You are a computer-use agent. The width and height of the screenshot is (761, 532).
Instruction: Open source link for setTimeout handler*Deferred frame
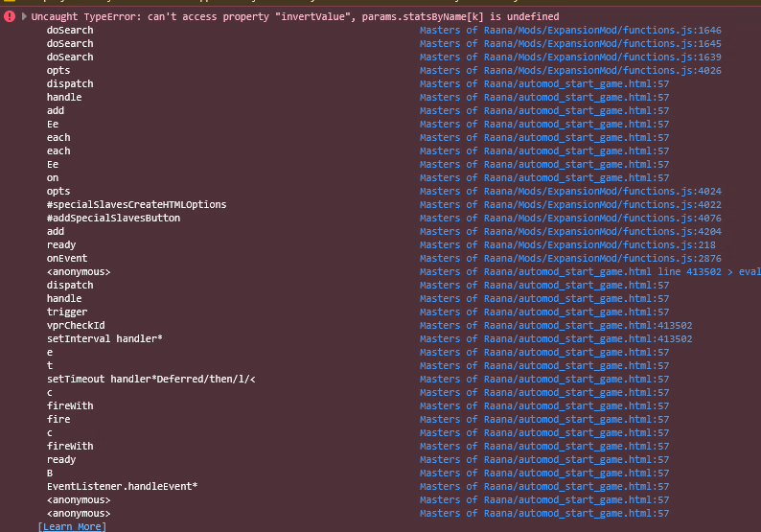coord(544,380)
